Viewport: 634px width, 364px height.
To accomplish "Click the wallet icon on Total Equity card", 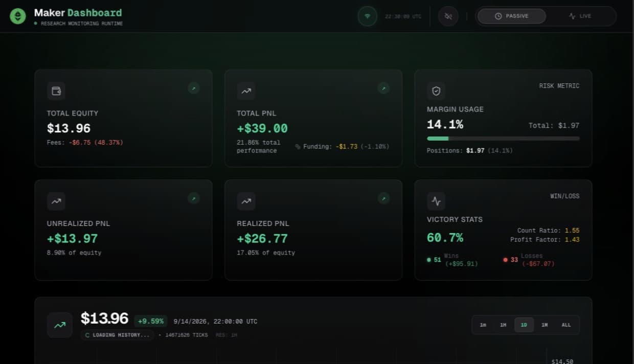I will point(56,91).
